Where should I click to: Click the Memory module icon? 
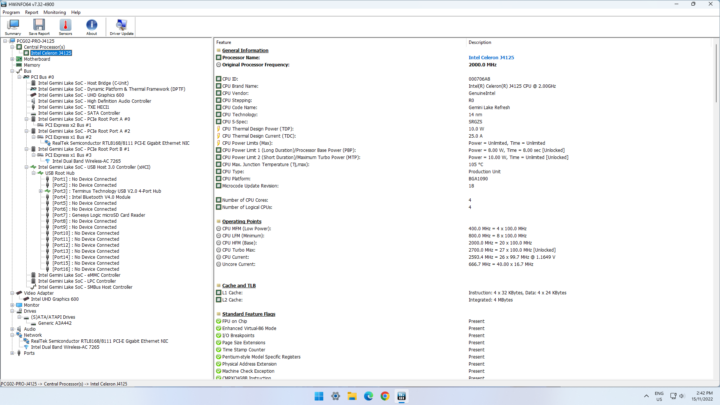19,65
